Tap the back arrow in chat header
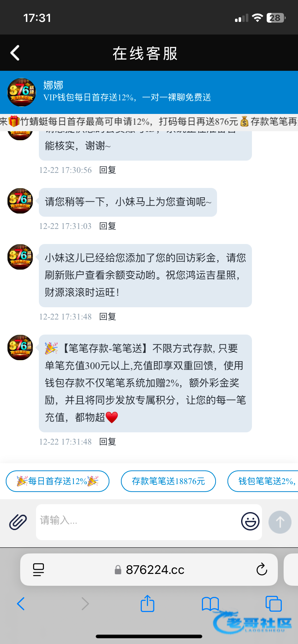The width and height of the screenshot is (298, 644). pyautogui.click(x=15, y=53)
